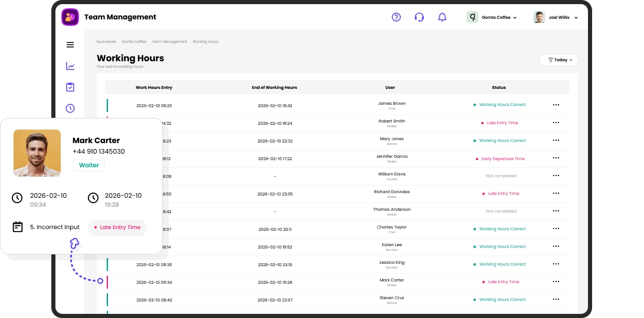Click Mark Carter's profile photo
Screen dimensions: 644x318
tap(37, 153)
